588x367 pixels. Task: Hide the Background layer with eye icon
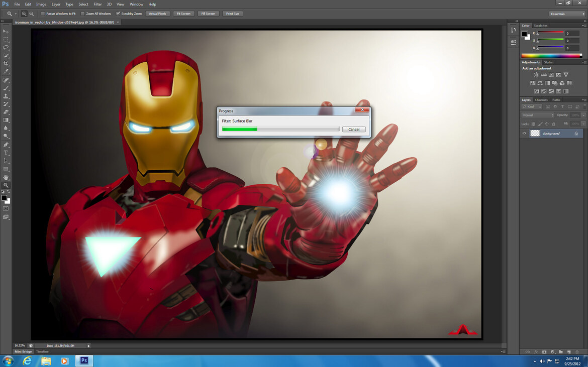(x=524, y=134)
